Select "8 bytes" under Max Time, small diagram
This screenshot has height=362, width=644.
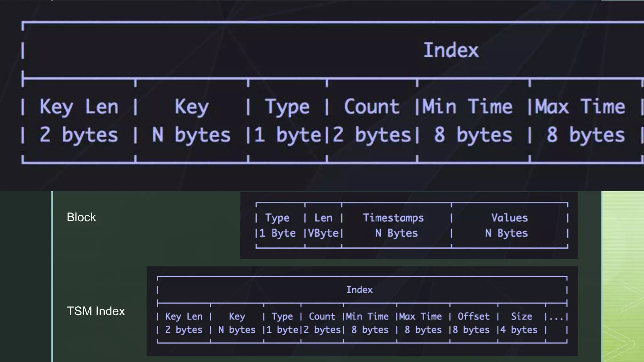(423, 330)
